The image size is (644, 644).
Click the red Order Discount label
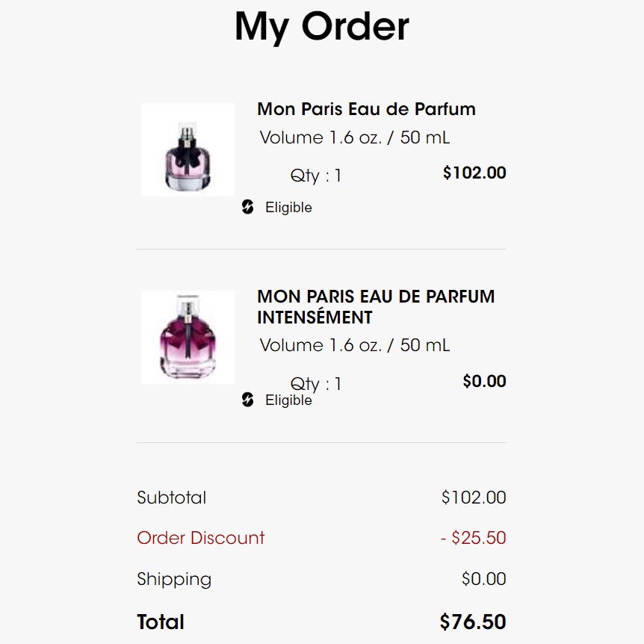[x=201, y=538]
